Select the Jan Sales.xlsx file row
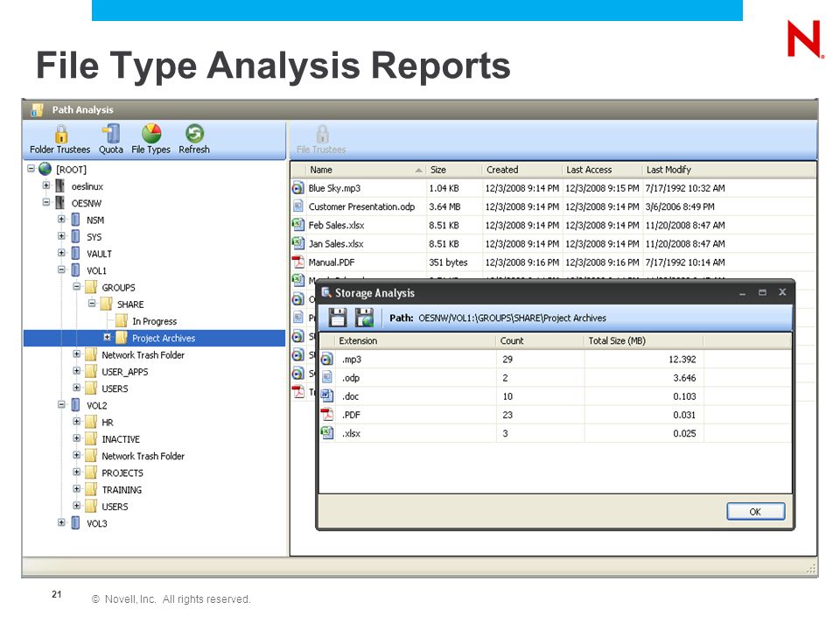Screen dimensions: 840x630 click(553, 244)
